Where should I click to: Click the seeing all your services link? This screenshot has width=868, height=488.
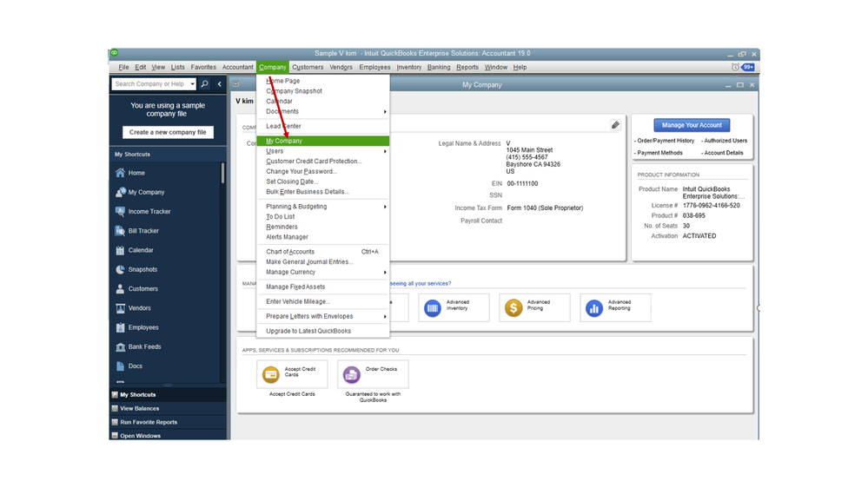click(421, 283)
